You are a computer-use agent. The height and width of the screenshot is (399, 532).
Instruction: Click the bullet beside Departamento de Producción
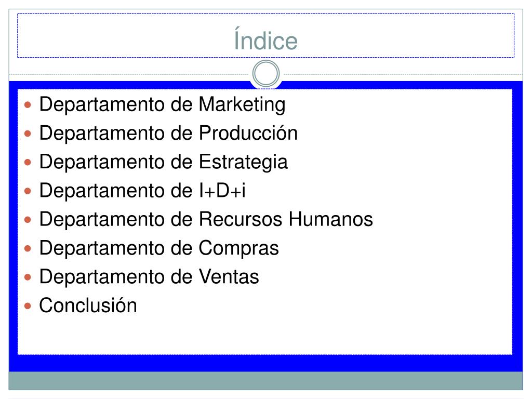pyautogui.click(x=28, y=134)
